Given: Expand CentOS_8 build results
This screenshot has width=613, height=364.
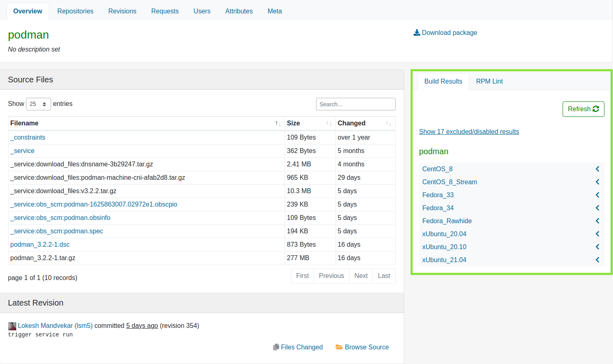Looking at the screenshot, I should [597, 169].
